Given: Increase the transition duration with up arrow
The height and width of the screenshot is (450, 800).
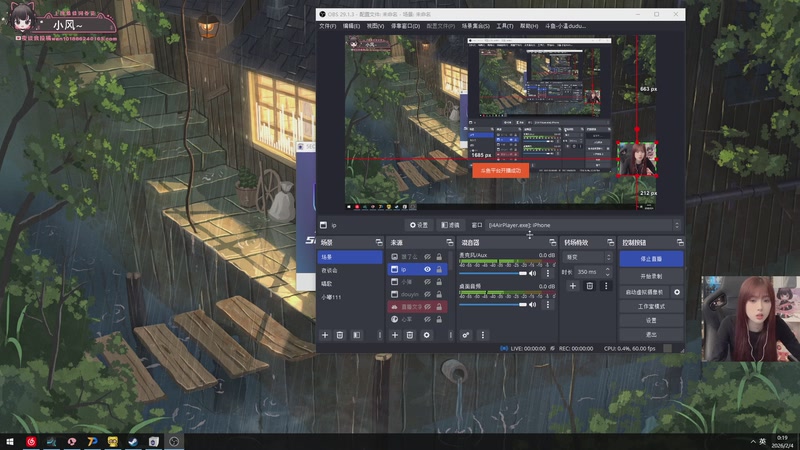Looking at the screenshot, I should click(x=607, y=269).
